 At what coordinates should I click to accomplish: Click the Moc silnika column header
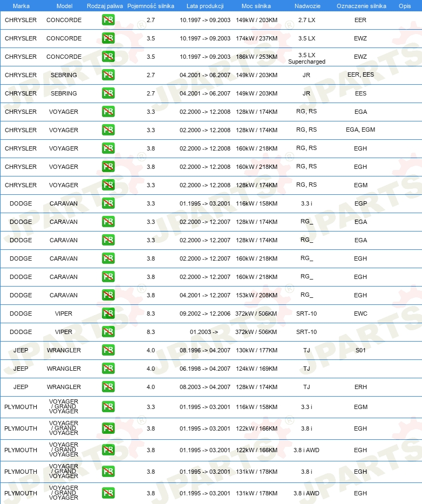point(256,6)
